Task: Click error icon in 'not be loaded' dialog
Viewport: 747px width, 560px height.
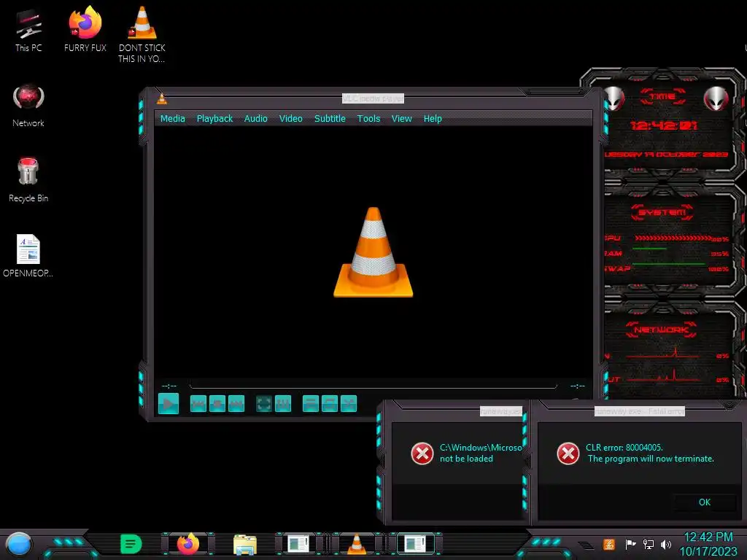Action: pyautogui.click(x=422, y=454)
